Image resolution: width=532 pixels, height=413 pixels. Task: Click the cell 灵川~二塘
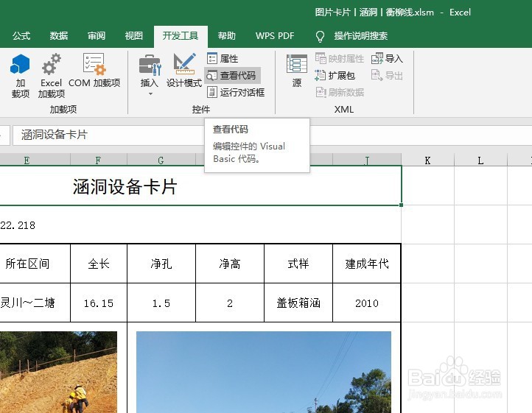pos(35,303)
